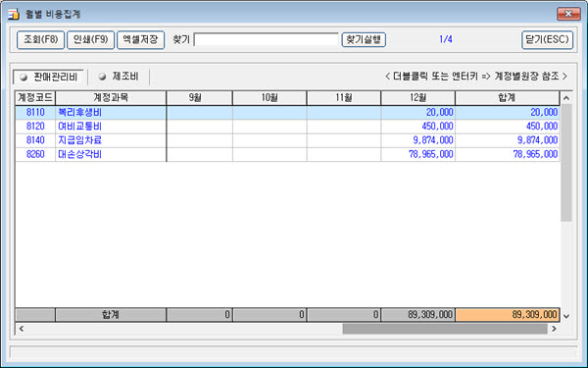Select the 판매관리비 tab
This screenshot has height=368, width=588.
(50, 77)
